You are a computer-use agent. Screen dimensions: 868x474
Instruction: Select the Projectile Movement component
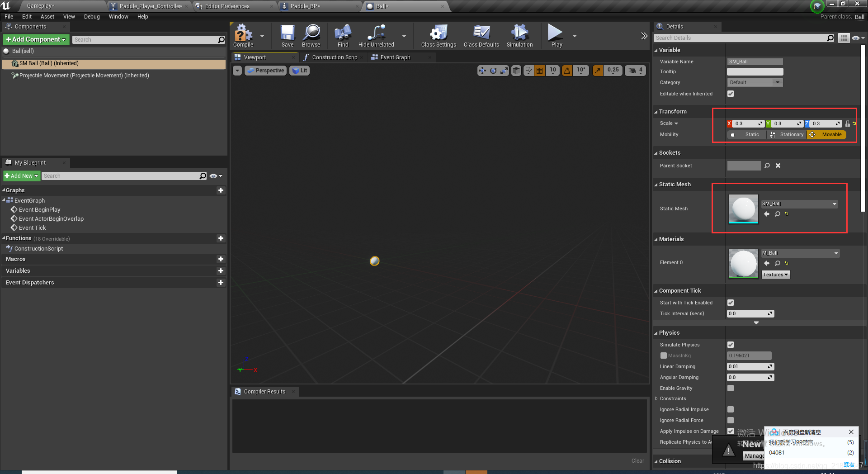coord(83,75)
